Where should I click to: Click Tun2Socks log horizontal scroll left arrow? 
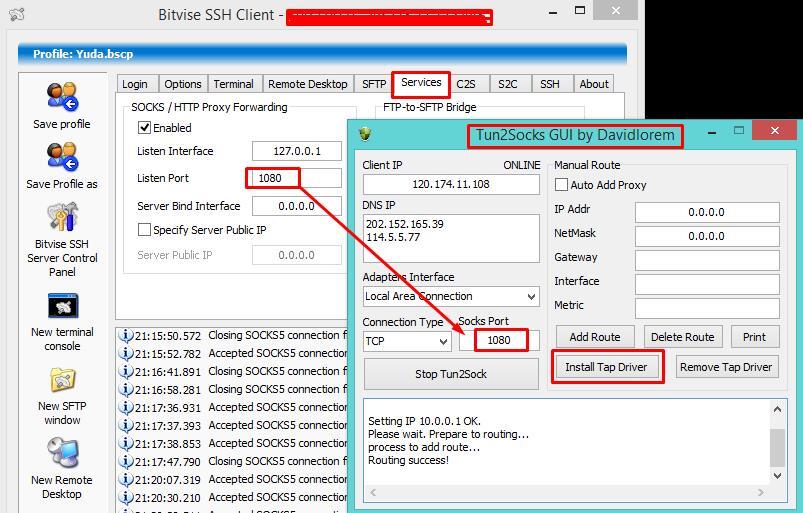click(x=373, y=493)
